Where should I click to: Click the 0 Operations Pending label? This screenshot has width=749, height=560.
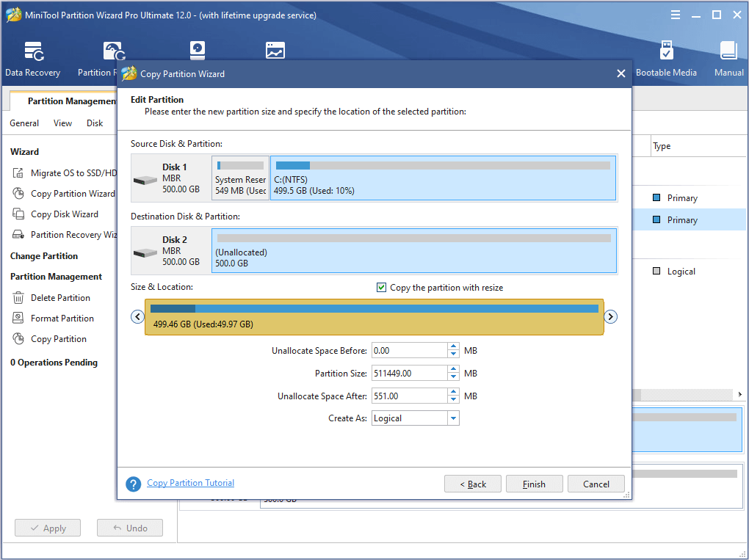54,363
